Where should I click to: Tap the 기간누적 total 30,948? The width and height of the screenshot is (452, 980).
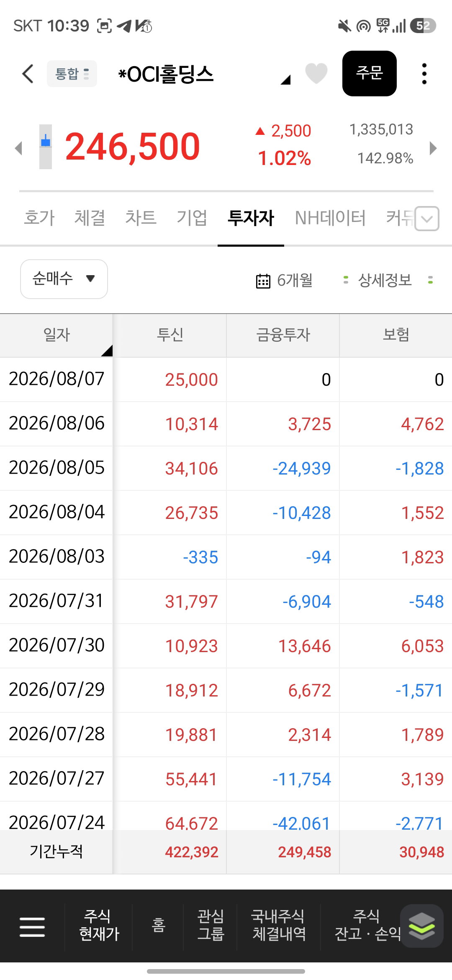(x=421, y=852)
